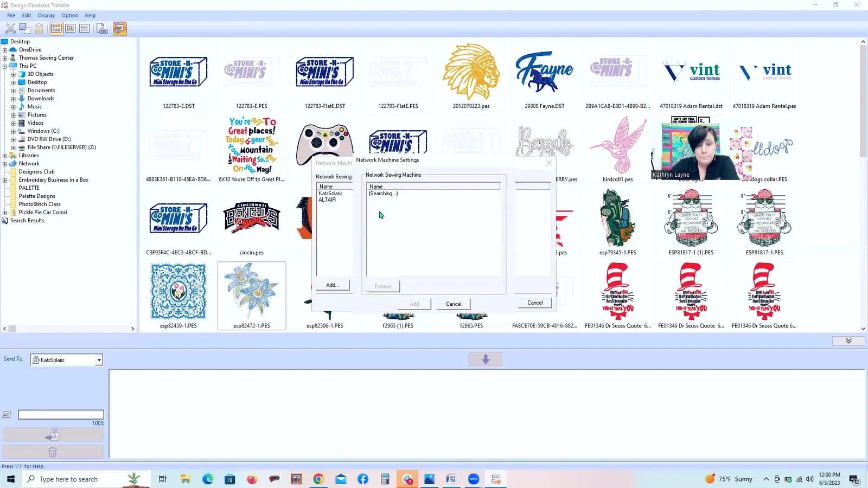
Task: Open the Send To machine dropdown
Action: 99,360
